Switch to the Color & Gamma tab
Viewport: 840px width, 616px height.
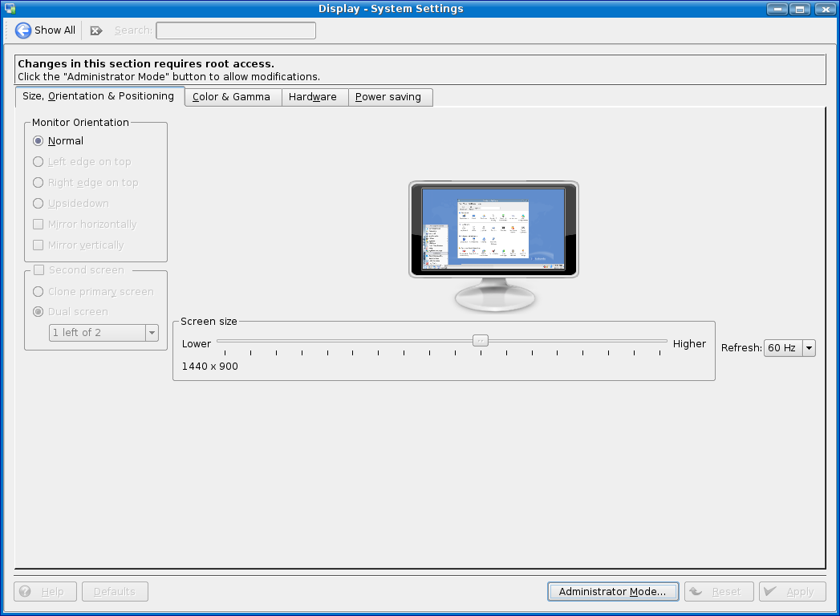tap(232, 97)
